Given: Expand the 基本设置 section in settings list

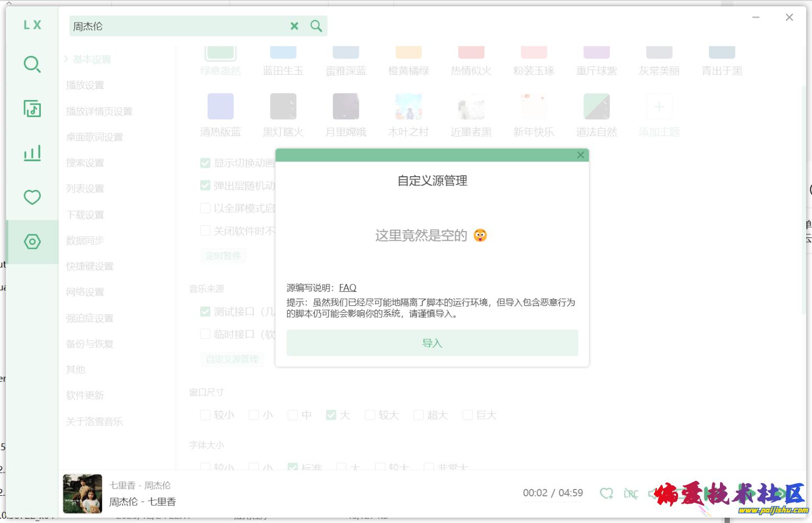Looking at the screenshot, I should pos(92,60).
